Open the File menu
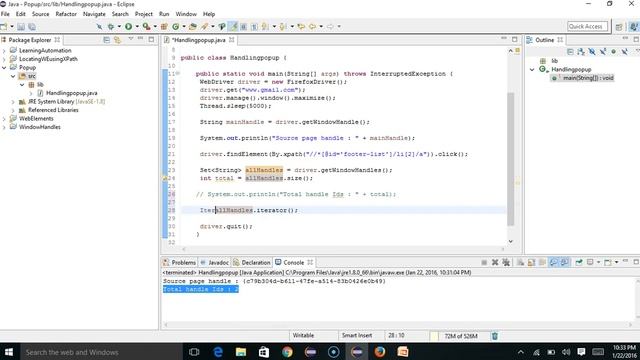This screenshot has height=360, width=640. [5, 14]
